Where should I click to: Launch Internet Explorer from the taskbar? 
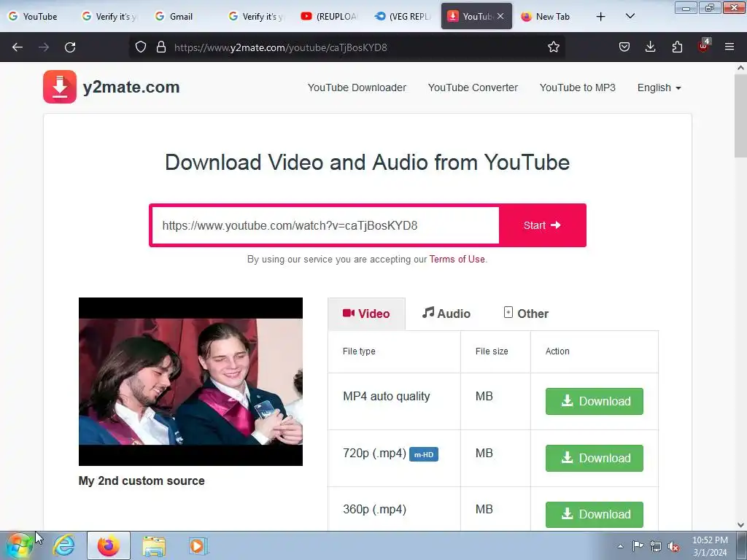coord(64,545)
